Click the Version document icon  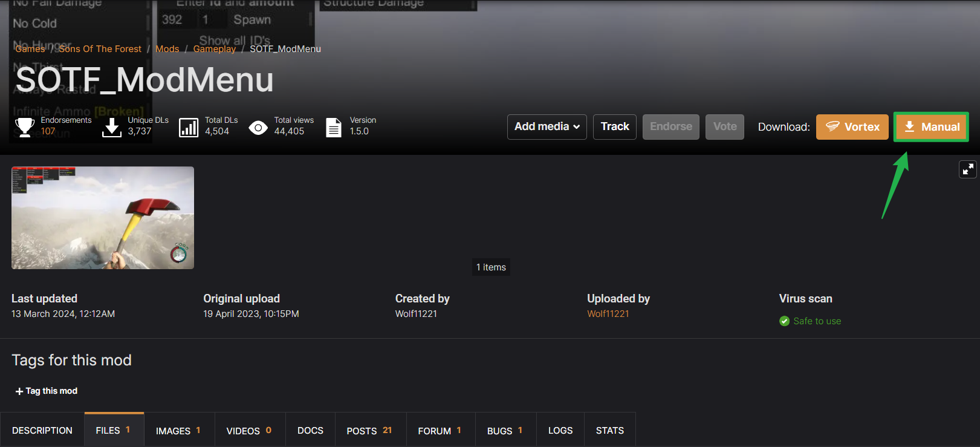pos(334,128)
